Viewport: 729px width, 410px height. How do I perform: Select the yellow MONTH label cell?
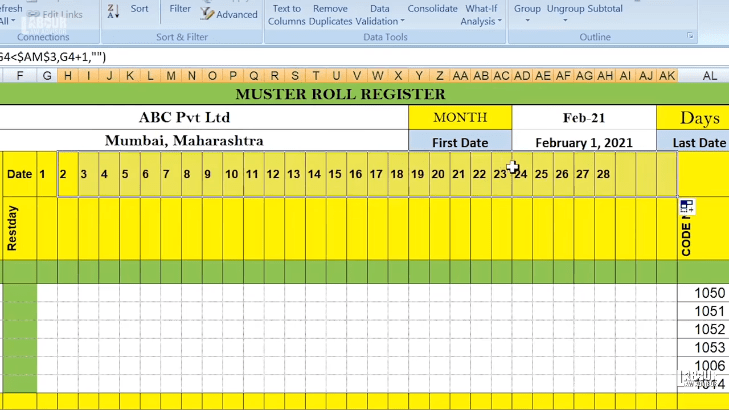pyautogui.click(x=460, y=118)
